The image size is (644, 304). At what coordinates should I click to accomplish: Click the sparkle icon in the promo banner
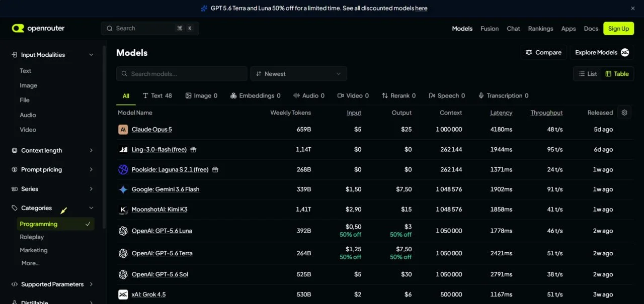[204, 8]
